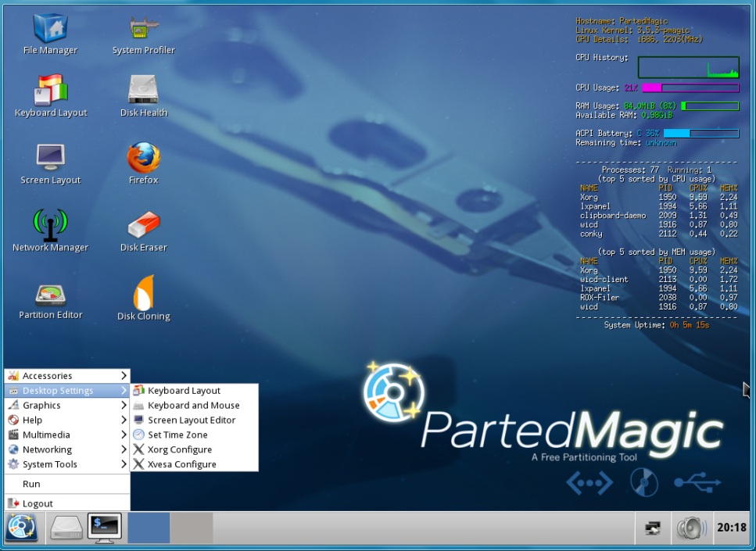Open the Accessories menu category
The width and height of the screenshot is (756, 551).
click(x=67, y=375)
